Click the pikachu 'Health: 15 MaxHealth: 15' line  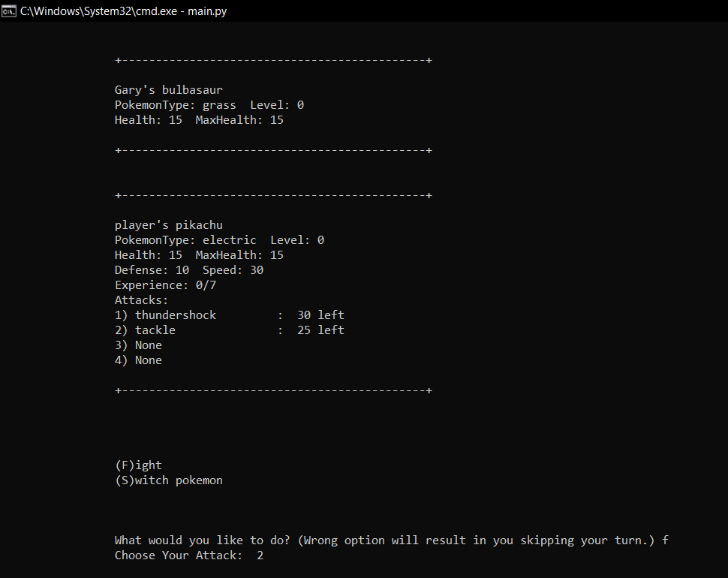tap(199, 255)
